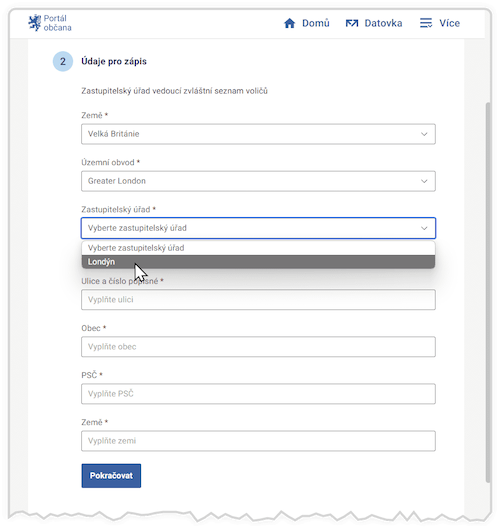Click the Vyplňte ulici street field

tap(258, 300)
